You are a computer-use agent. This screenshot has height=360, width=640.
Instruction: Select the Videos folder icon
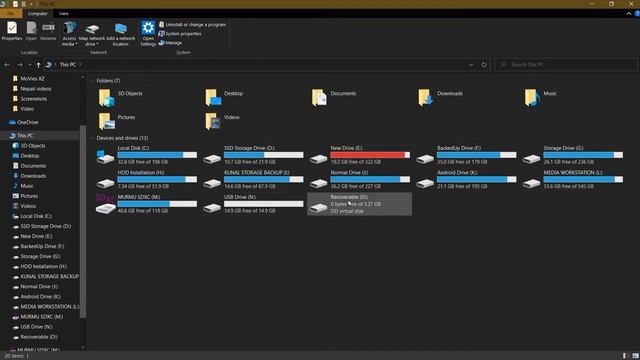point(213,122)
